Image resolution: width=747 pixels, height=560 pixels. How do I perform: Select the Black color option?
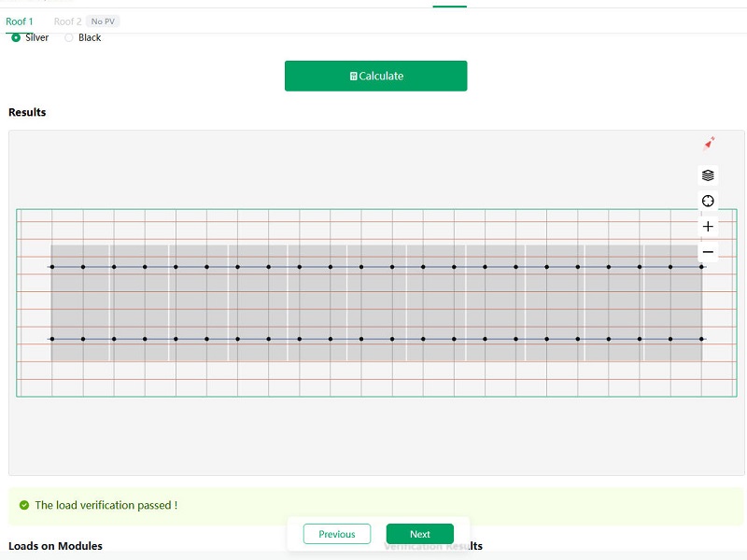(83, 37)
